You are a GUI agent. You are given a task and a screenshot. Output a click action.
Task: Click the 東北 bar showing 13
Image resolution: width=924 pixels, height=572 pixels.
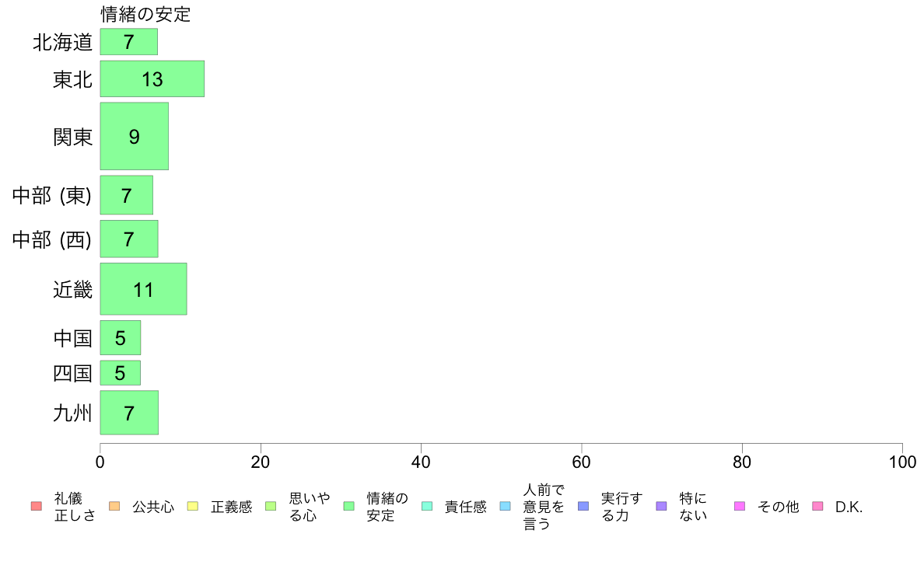pyautogui.click(x=152, y=79)
